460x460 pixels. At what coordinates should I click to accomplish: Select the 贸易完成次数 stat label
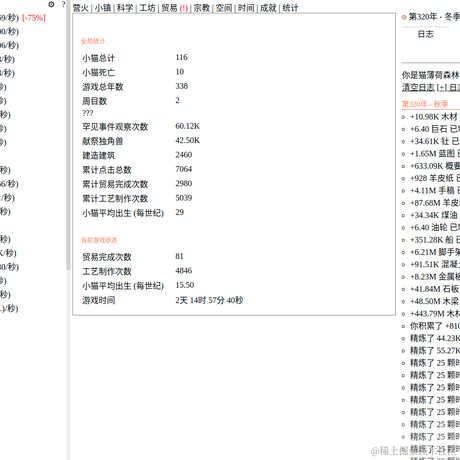coord(107,257)
